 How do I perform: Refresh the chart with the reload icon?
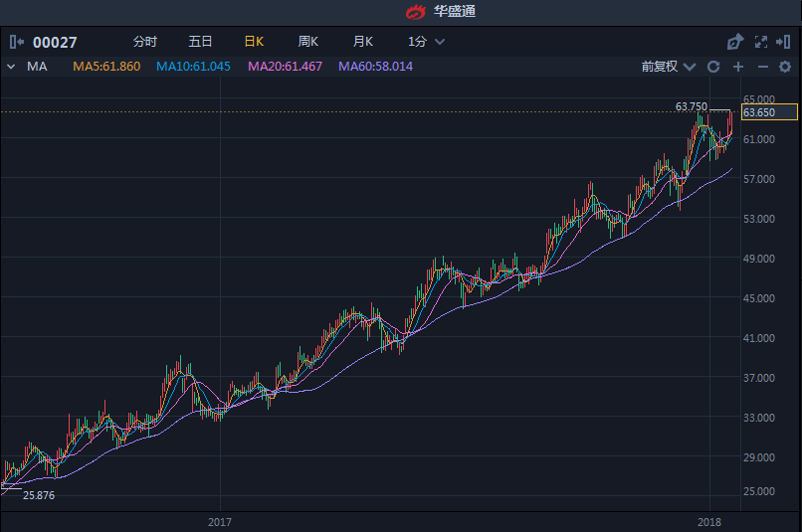[x=712, y=67]
